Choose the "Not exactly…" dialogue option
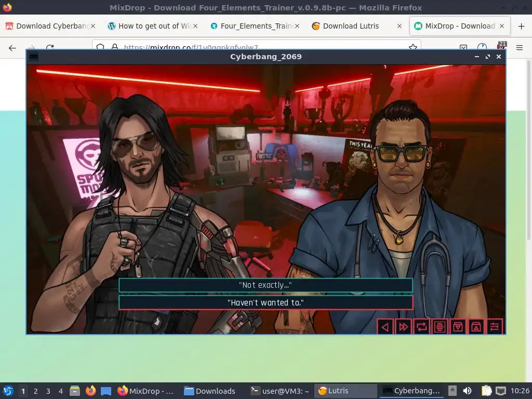 point(265,285)
